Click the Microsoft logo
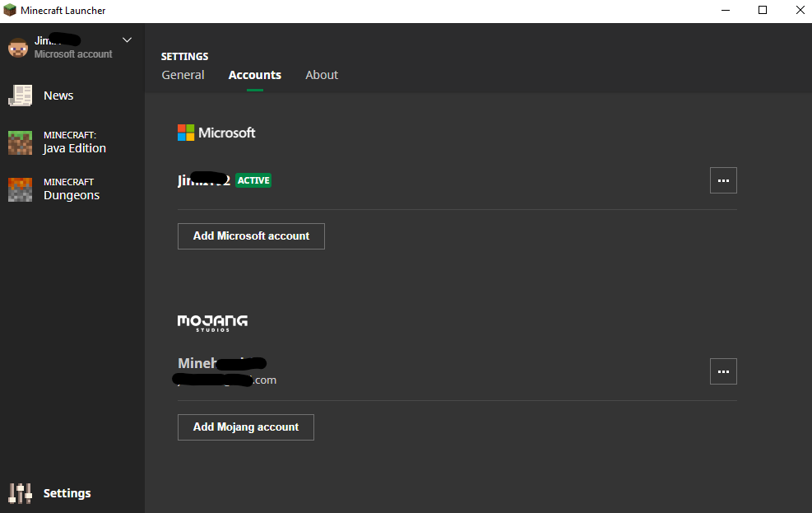 [216, 133]
